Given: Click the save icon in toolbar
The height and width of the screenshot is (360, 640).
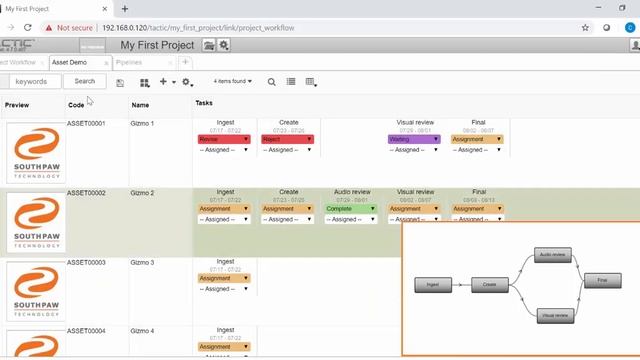Looking at the screenshot, I should pos(120,83).
